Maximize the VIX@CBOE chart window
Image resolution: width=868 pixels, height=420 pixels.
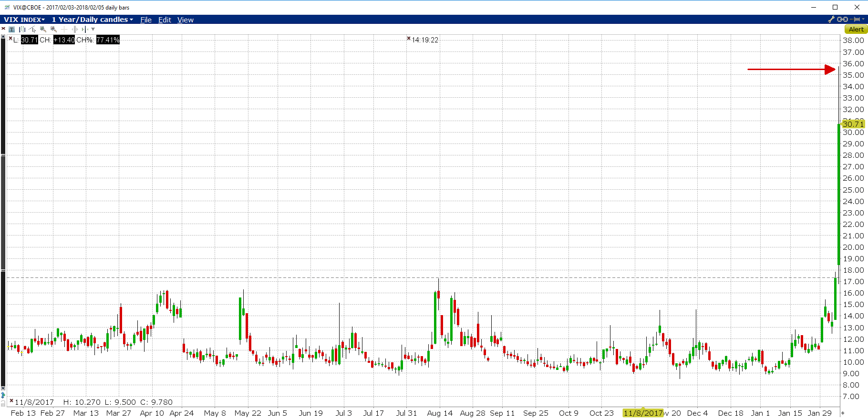tap(835, 7)
